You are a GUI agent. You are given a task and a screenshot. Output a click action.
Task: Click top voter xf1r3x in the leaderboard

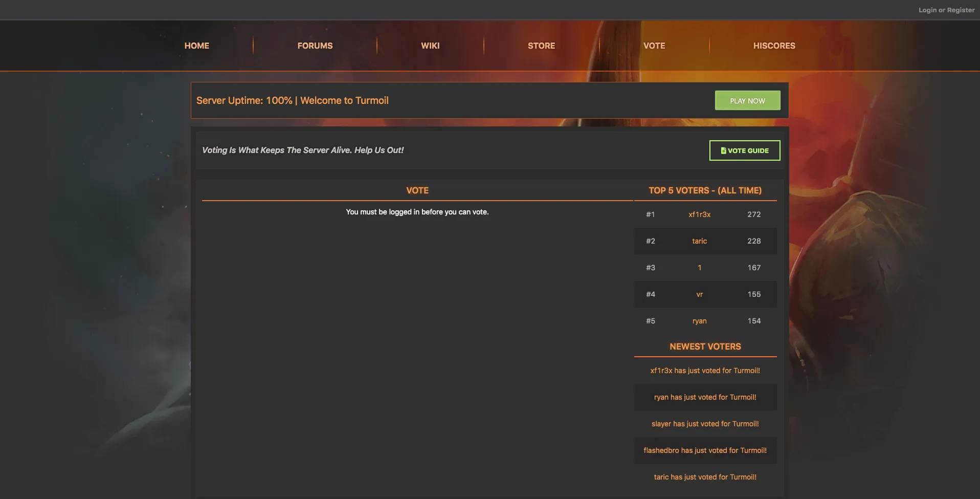coord(699,214)
